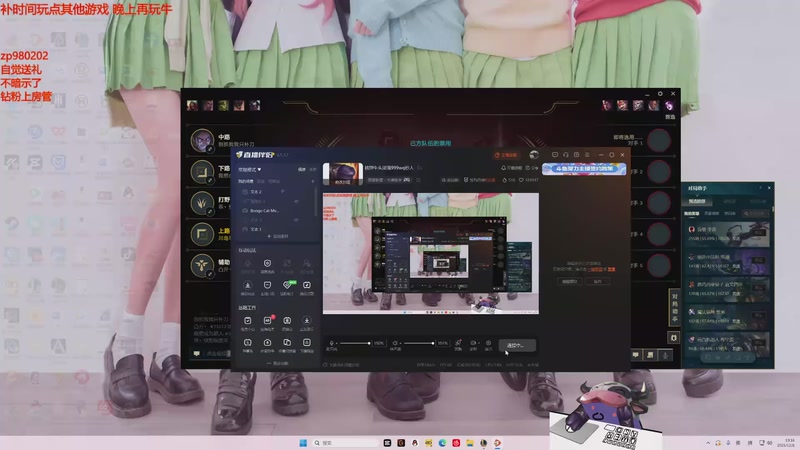Open the gear settings icon on the League client

660,94
